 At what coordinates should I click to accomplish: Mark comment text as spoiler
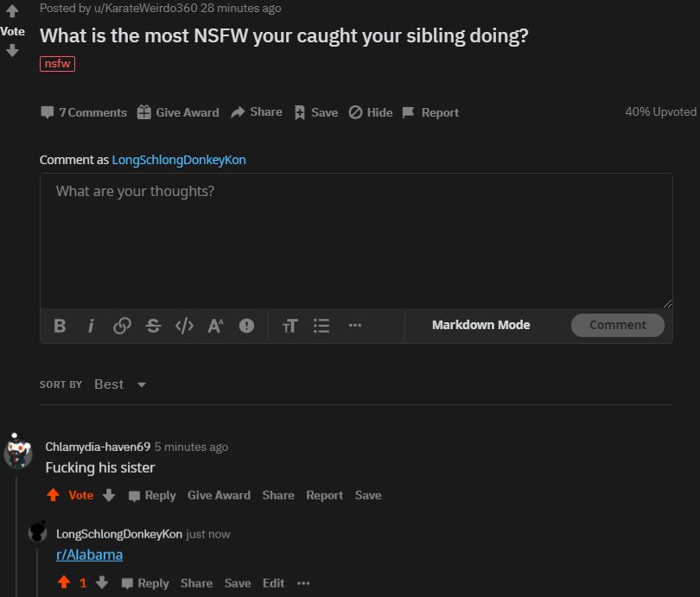246,326
